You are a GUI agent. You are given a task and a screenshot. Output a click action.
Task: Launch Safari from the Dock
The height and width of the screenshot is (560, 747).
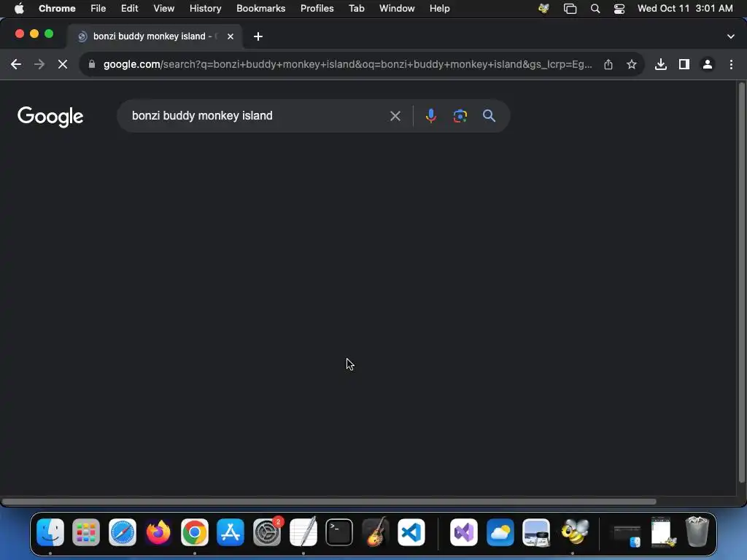123,532
